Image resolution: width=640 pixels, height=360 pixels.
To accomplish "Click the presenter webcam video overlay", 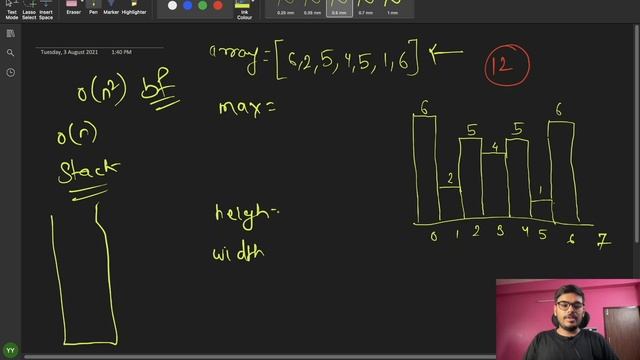I will pyautogui.click(x=568, y=320).
